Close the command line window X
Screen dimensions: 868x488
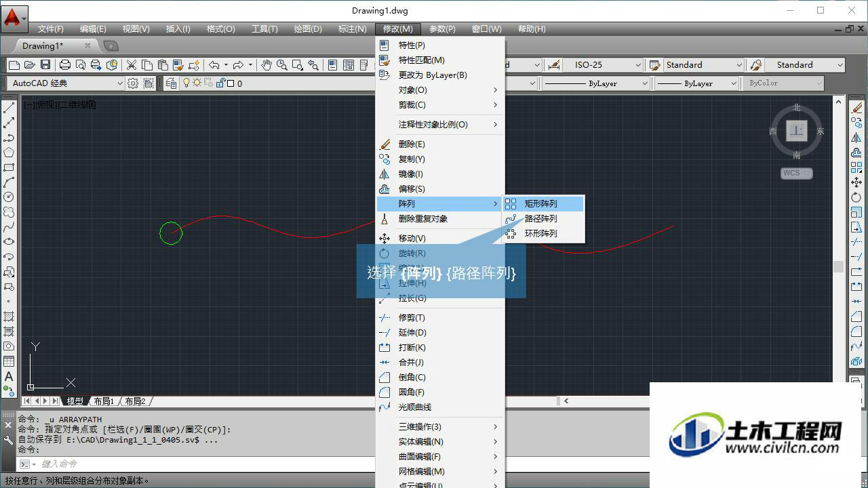click(x=8, y=425)
